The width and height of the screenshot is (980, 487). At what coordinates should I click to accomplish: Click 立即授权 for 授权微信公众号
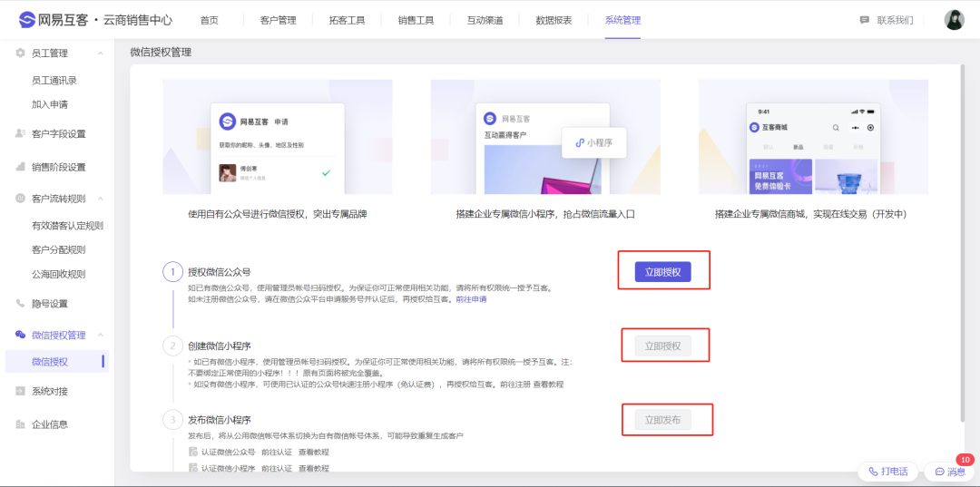point(662,271)
